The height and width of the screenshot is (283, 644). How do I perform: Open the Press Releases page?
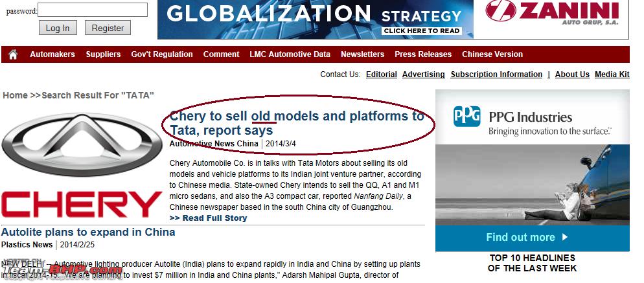click(x=423, y=54)
